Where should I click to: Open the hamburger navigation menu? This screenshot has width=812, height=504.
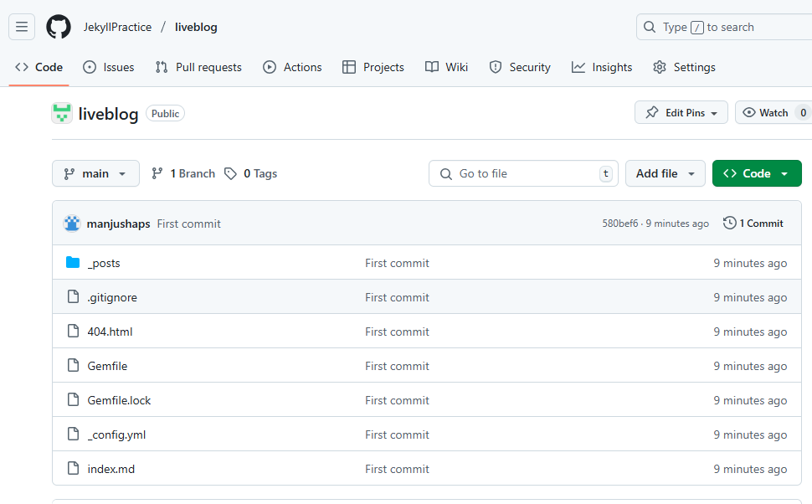pyautogui.click(x=22, y=27)
